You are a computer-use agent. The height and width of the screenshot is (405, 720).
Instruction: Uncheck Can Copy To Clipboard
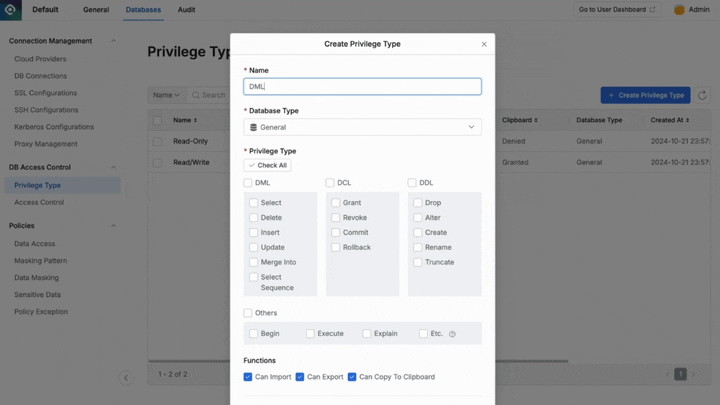[352, 377]
